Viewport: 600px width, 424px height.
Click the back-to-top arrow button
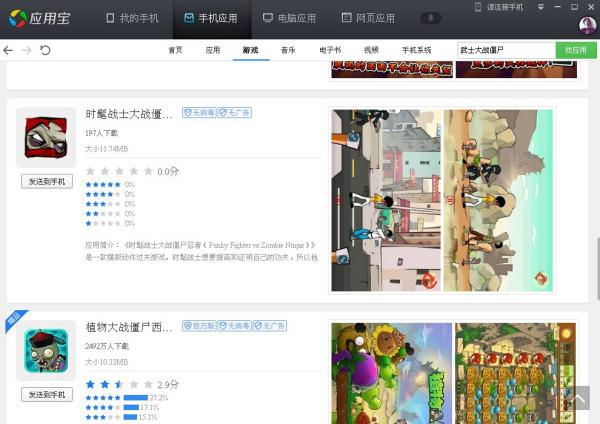click(x=578, y=398)
